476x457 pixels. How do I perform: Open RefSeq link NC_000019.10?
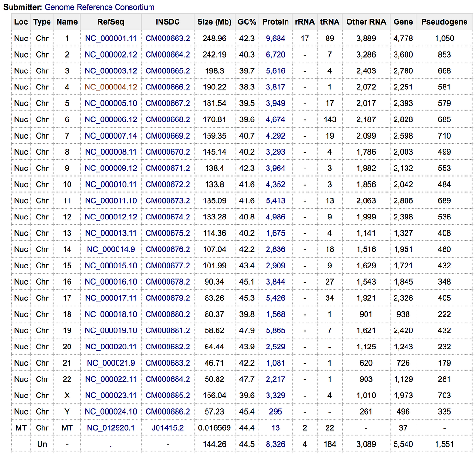111,331
